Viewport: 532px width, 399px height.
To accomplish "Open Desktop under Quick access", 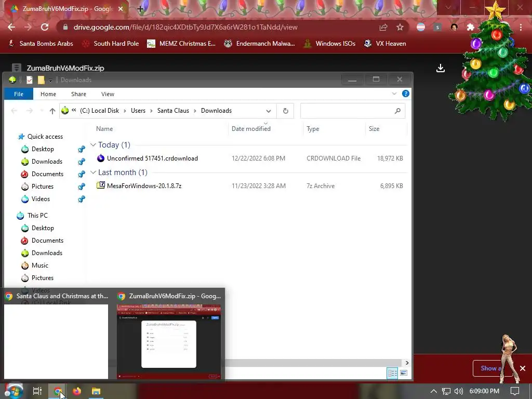I will pyautogui.click(x=37, y=149).
